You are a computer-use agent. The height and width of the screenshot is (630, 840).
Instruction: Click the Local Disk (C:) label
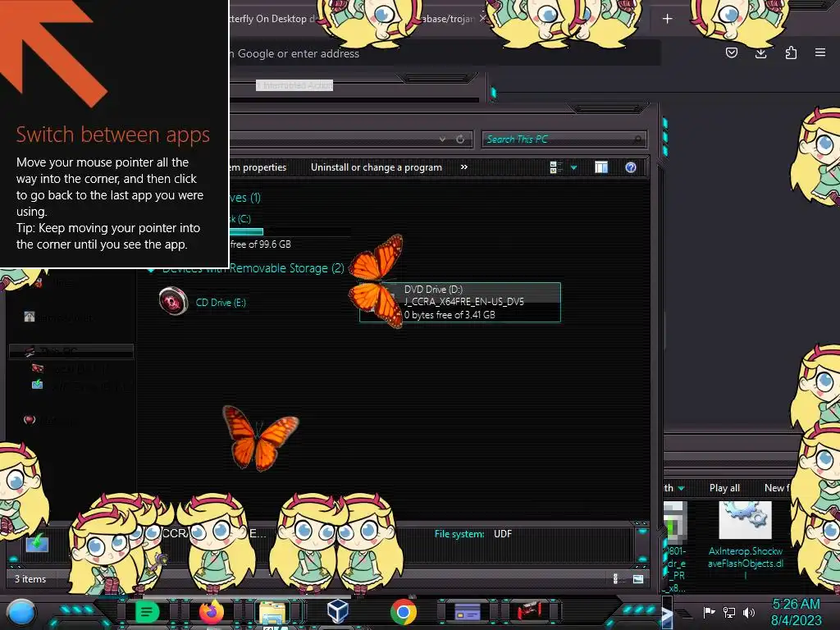point(240,218)
